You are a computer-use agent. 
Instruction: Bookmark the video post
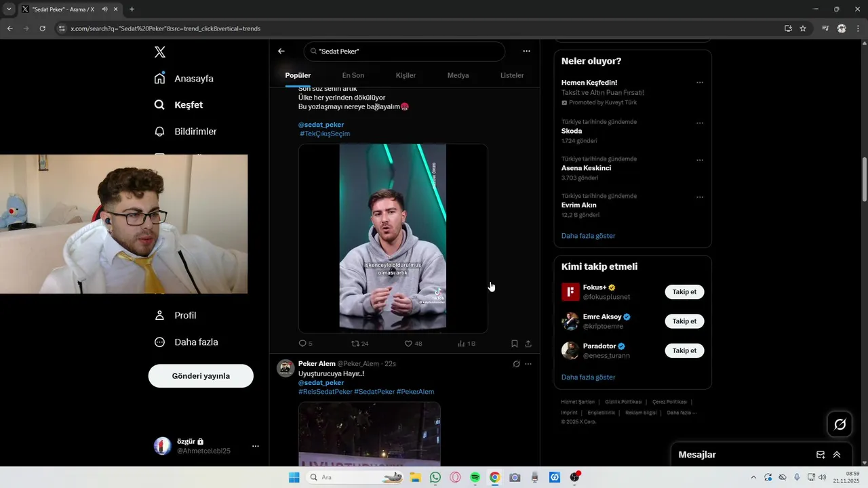tap(515, 344)
